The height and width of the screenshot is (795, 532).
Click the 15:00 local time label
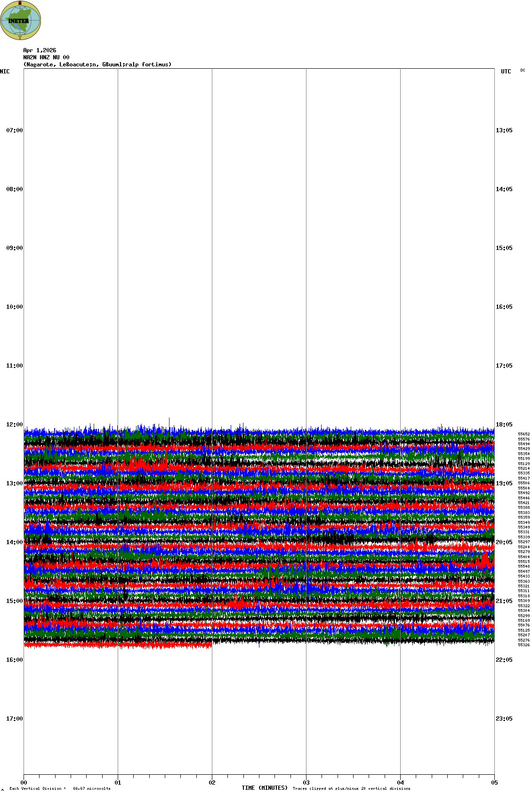click(14, 601)
